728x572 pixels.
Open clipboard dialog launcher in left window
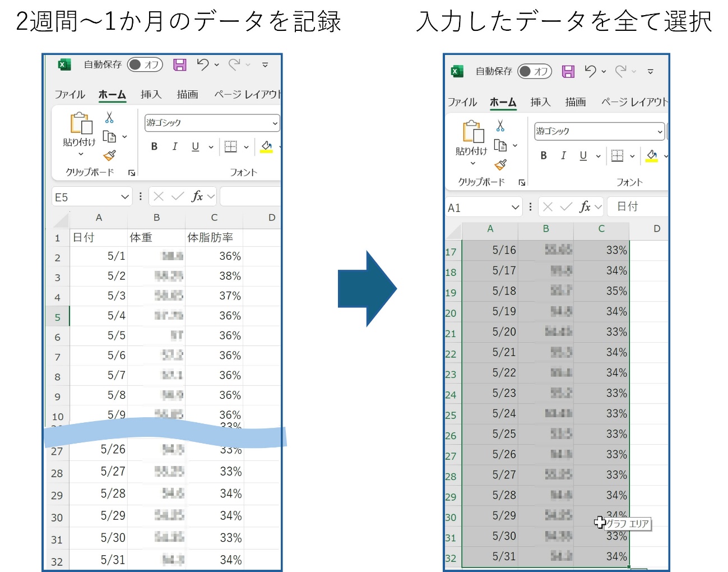[132, 173]
